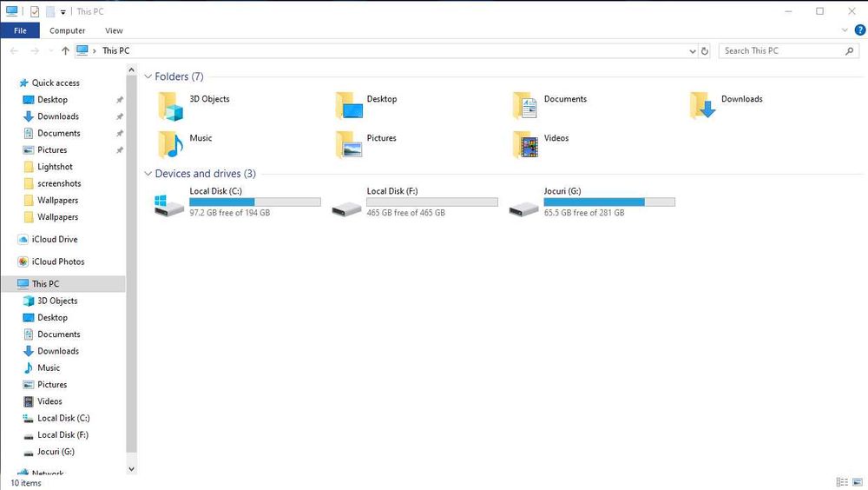Image resolution: width=868 pixels, height=490 pixels.
Task: Click Properties icon in quick access toolbar
Action: click(35, 11)
